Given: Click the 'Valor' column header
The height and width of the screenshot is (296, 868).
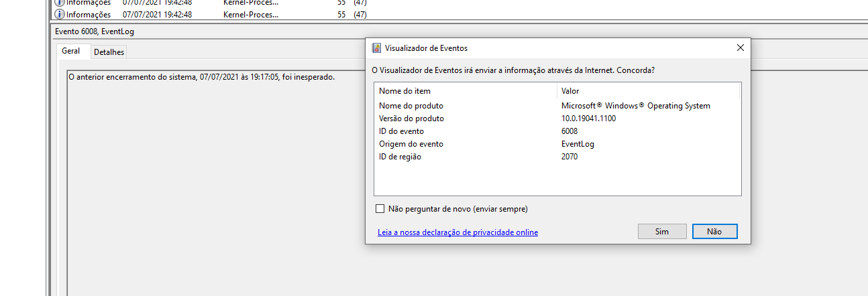Looking at the screenshot, I should (570, 91).
